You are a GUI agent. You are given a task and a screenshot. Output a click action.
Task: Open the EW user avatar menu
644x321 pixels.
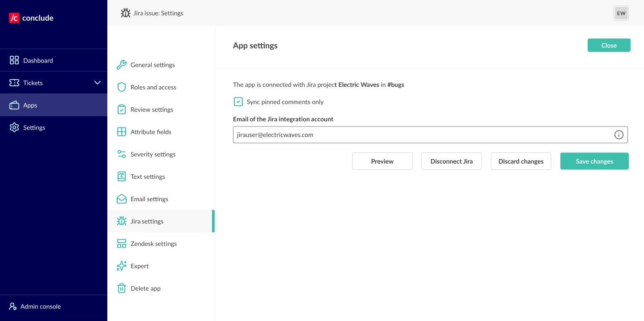point(621,13)
